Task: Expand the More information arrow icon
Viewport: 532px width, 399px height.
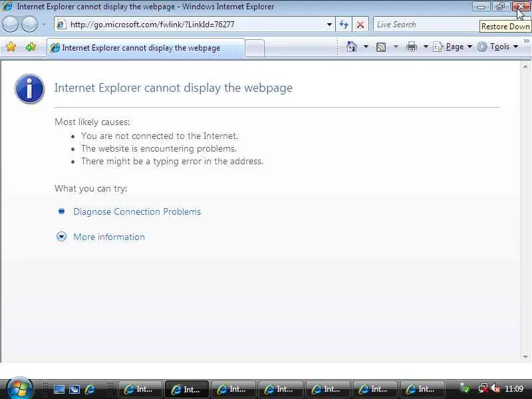Action: pos(61,237)
